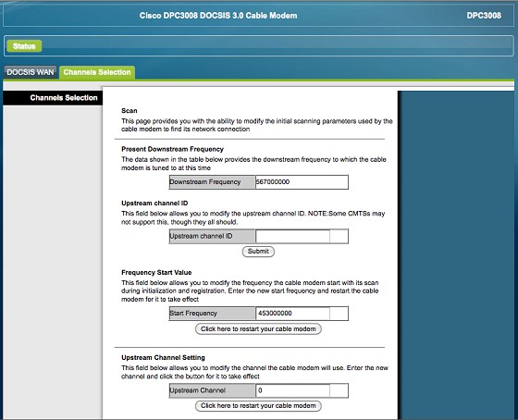Click the gray Start Frequency label cell

(212, 314)
